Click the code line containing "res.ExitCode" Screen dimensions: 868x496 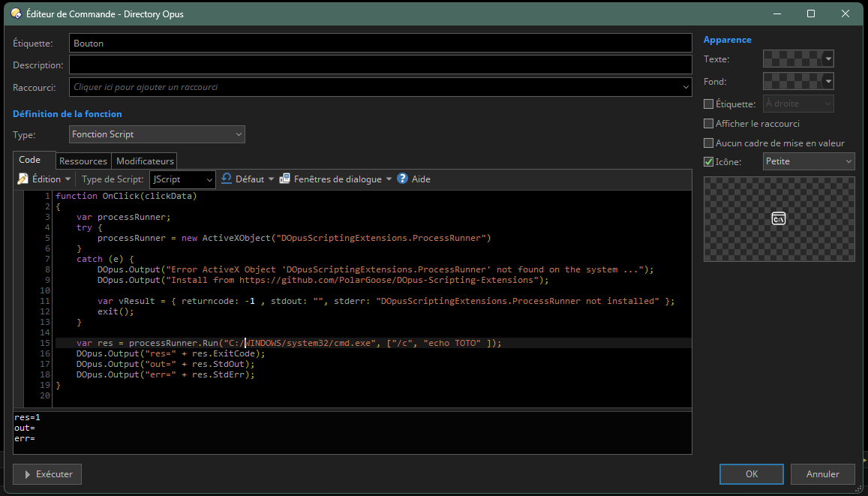pyautogui.click(x=171, y=353)
